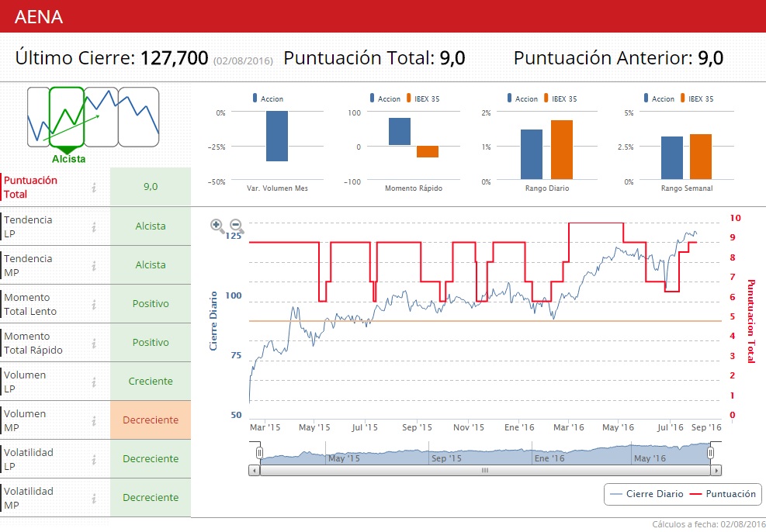766x532 pixels.
Task: Open info icon for Tendencia LP
Action: tap(94, 226)
